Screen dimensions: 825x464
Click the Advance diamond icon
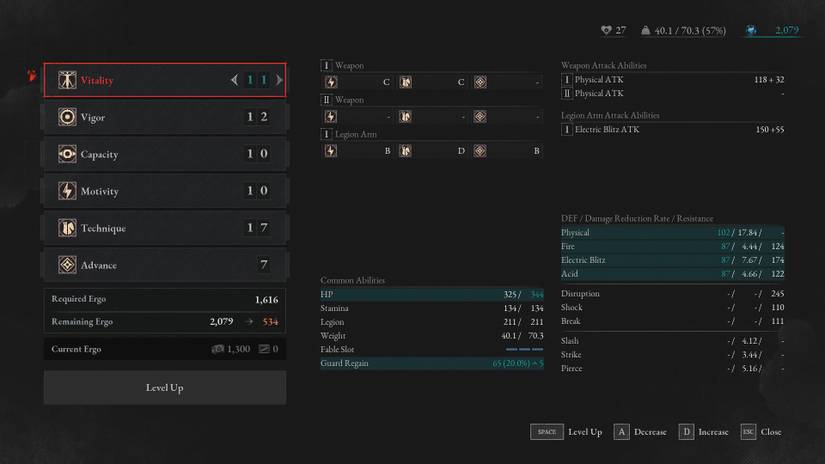click(x=67, y=265)
